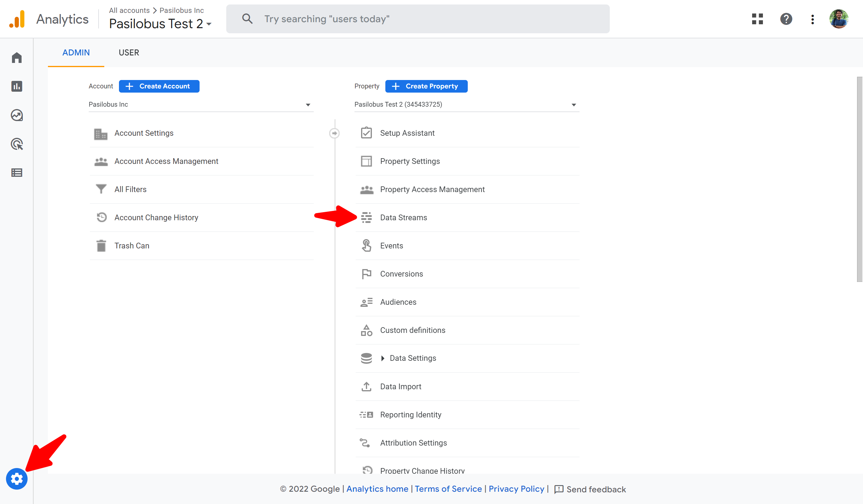863x504 pixels.
Task: Click the Create Property button
Action: click(x=426, y=86)
